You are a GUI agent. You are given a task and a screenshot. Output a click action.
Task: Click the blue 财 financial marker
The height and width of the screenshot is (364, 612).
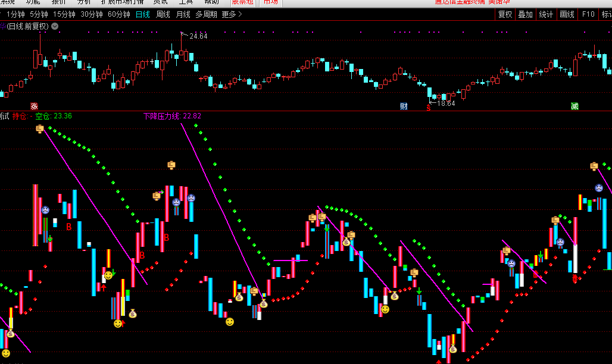pyautogui.click(x=404, y=106)
